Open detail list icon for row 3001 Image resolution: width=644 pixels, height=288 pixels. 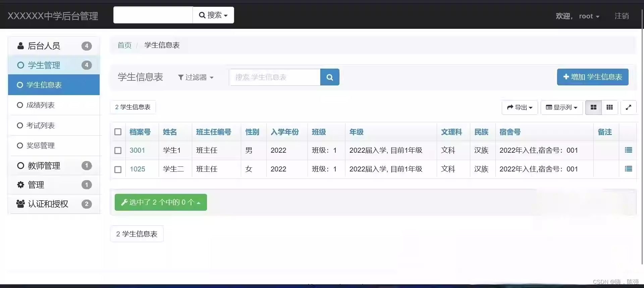pyautogui.click(x=628, y=150)
